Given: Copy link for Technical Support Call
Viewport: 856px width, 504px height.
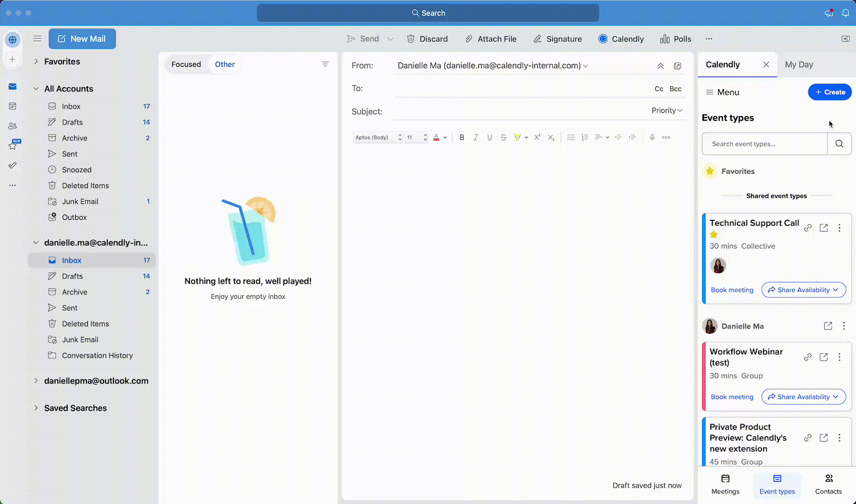Looking at the screenshot, I should click(x=807, y=228).
